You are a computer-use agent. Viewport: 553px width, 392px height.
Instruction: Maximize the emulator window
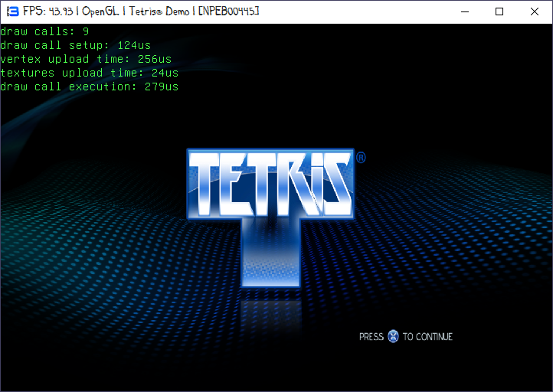(499, 11)
